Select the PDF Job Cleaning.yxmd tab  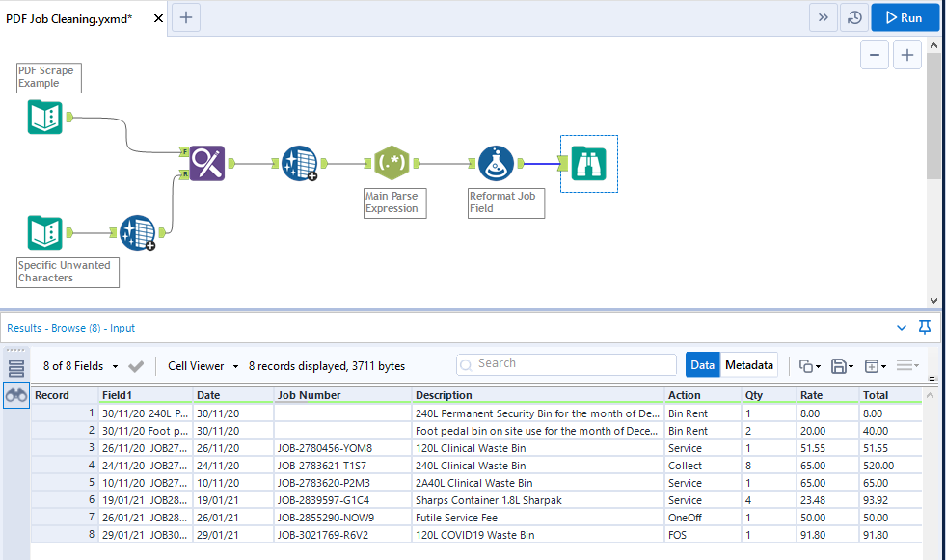(x=69, y=18)
